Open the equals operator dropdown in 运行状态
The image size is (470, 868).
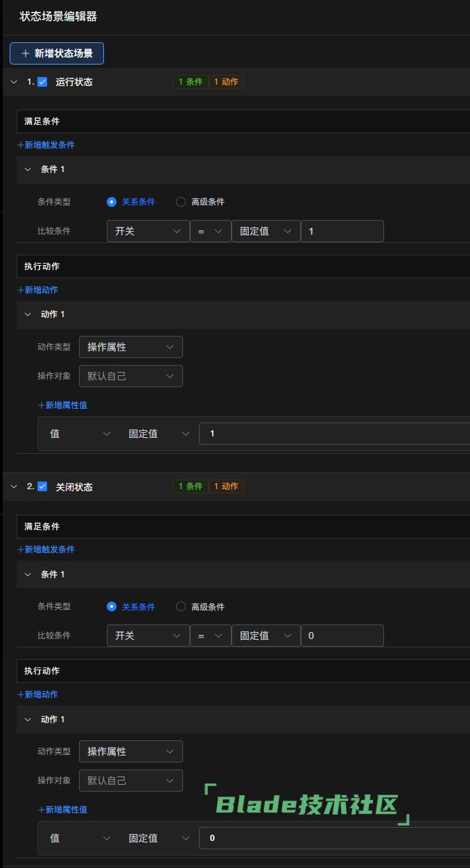click(210, 231)
